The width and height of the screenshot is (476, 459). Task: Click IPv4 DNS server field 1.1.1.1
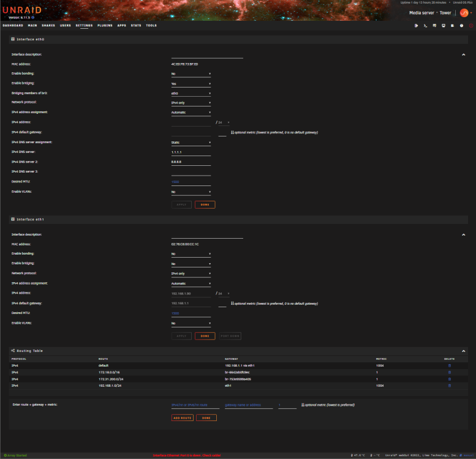point(191,152)
